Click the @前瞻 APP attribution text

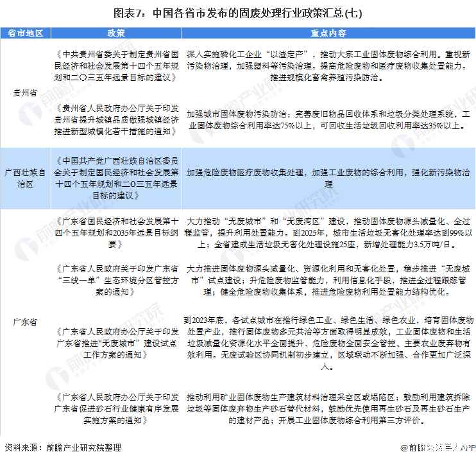(x=438, y=448)
